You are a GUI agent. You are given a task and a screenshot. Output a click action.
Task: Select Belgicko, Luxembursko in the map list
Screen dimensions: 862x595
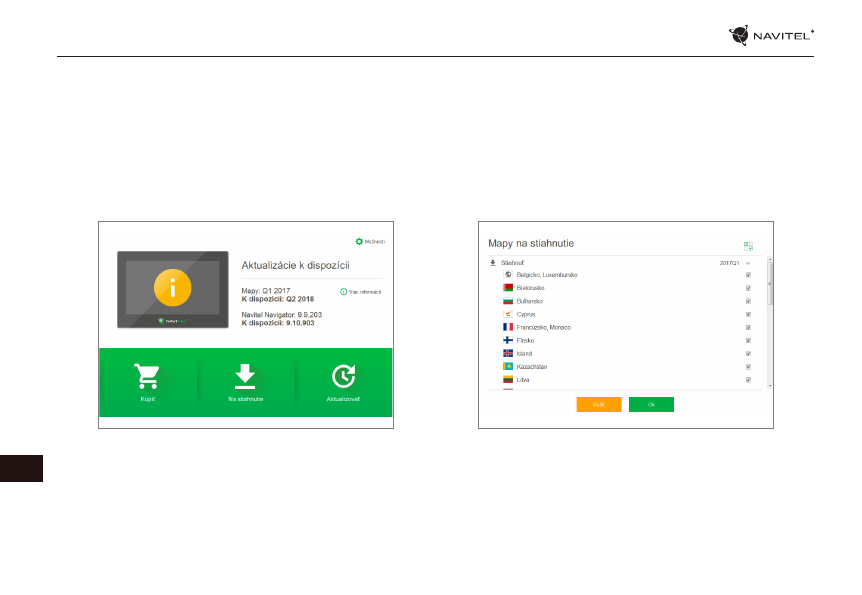point(546,275)
